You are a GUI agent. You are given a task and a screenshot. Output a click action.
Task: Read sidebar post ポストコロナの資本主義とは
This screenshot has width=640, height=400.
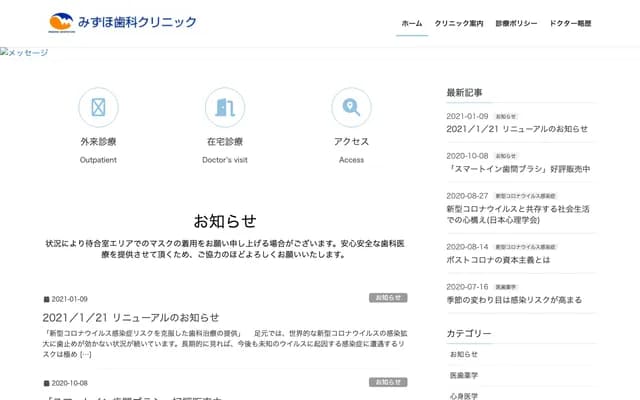click(498, 260)
